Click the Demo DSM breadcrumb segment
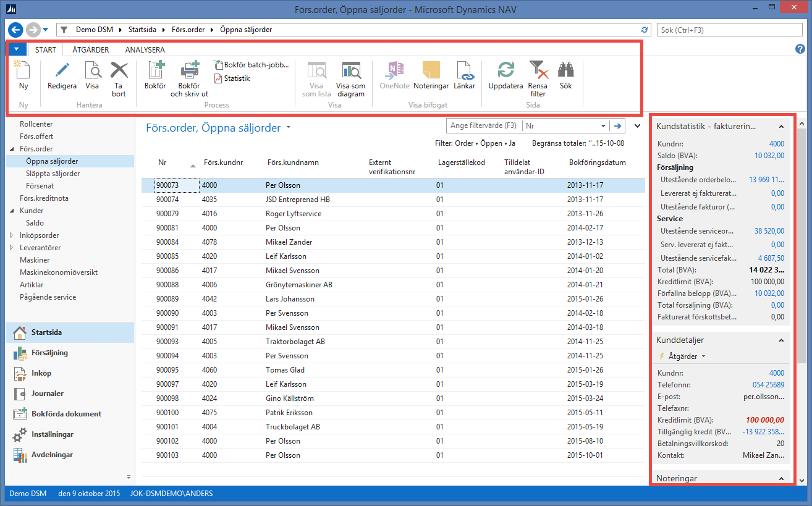 (95, 30)
